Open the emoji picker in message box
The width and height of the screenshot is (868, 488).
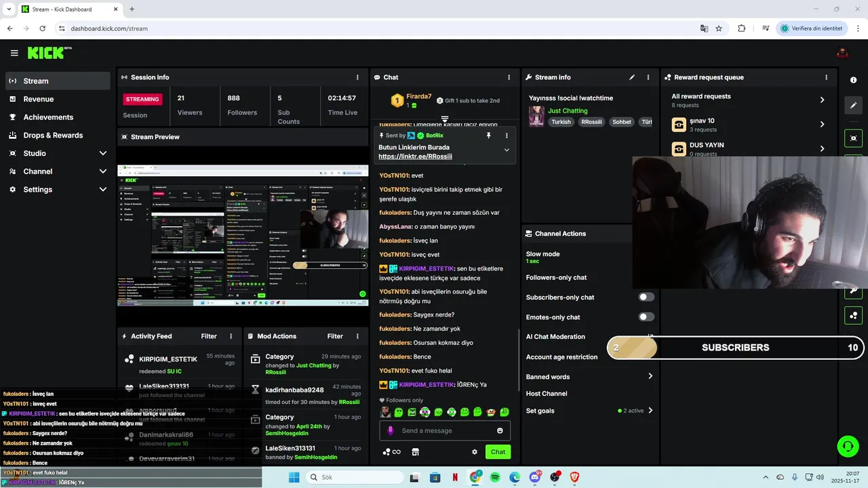pyautogui.click(x=500, y=430)
